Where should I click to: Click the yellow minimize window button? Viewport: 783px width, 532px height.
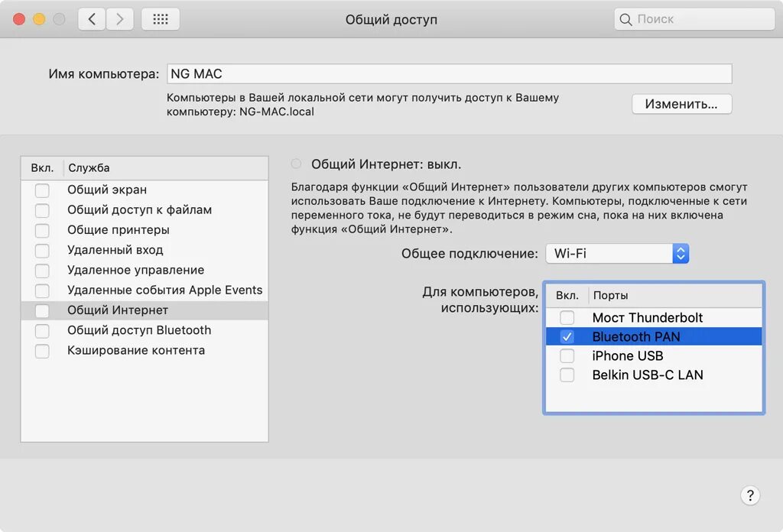[39, 19]
